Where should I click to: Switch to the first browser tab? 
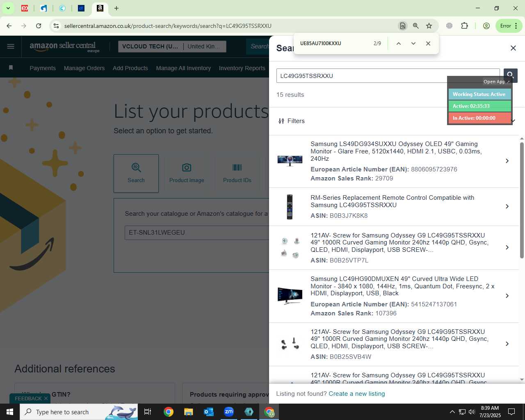coord(25,8)
